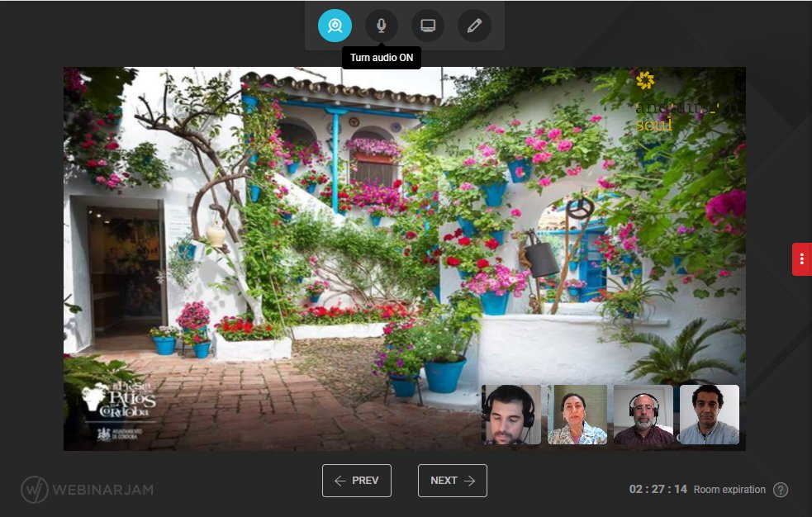The image size is (812, 517).
Task: Go to previous slide with PREV
Action: coord(357,481)
